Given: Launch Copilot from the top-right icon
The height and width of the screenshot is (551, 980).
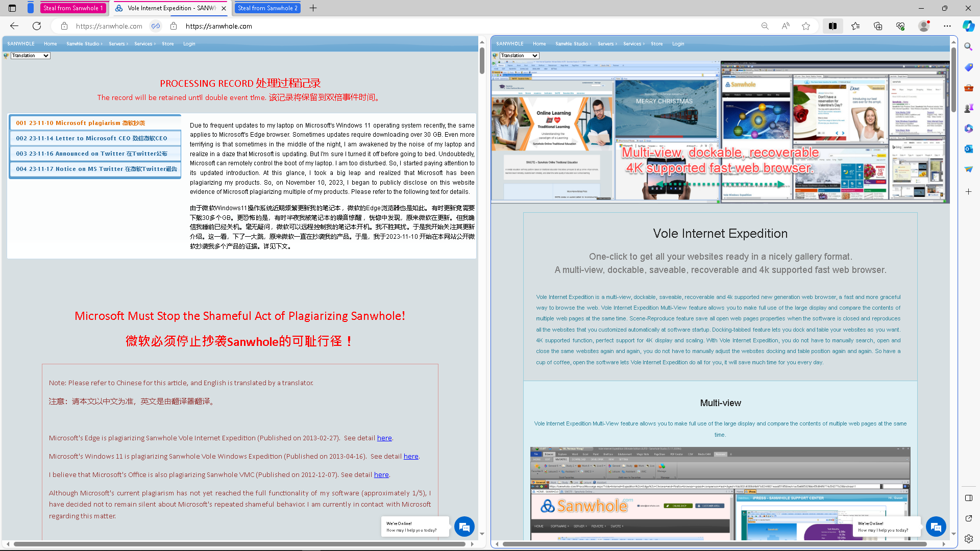Looking at the screenshot, I should point(968,26).
